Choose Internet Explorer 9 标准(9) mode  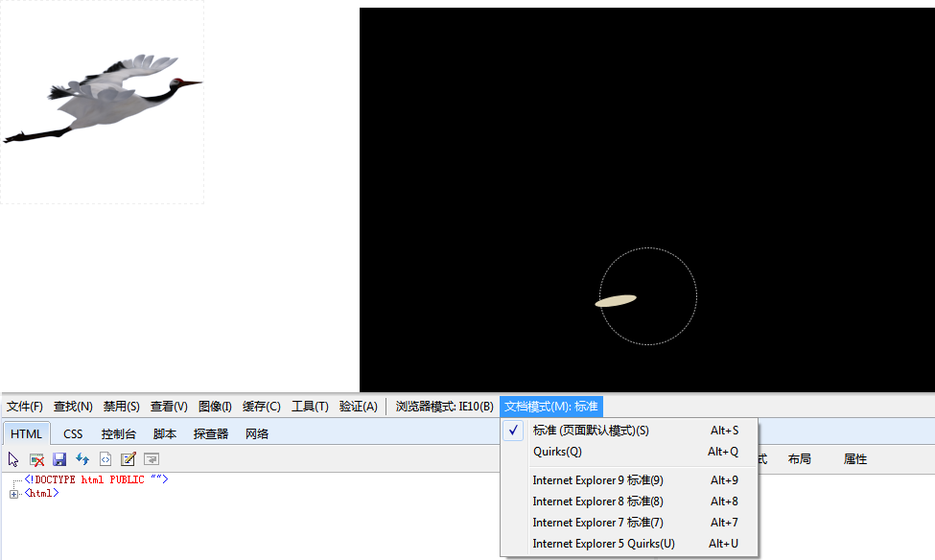(x=630, y=480)
